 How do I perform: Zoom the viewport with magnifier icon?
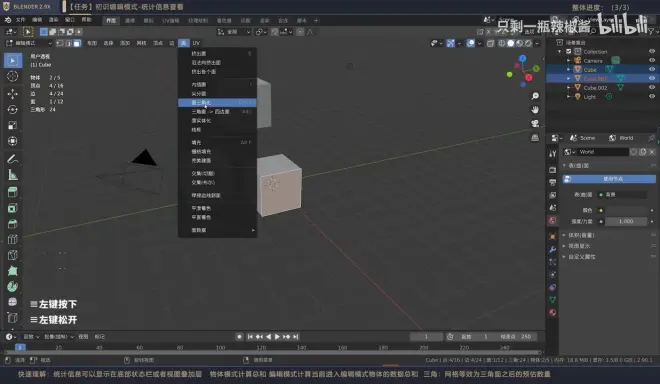535,96
